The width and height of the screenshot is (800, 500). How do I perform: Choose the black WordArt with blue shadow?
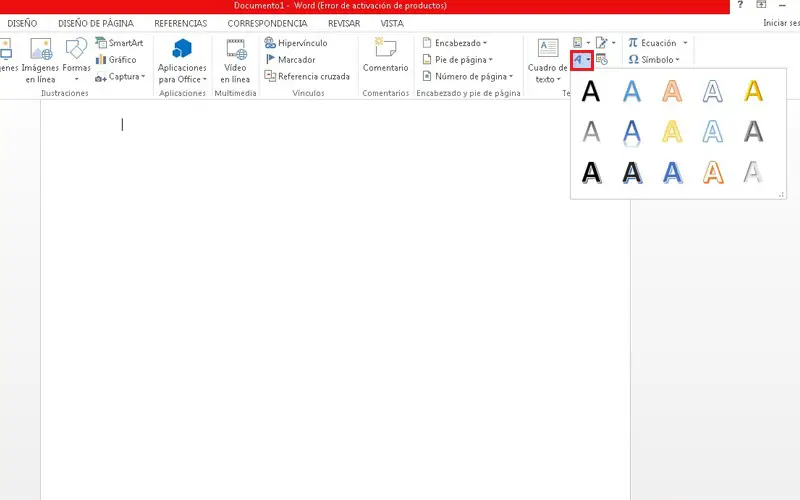point(632,172)
